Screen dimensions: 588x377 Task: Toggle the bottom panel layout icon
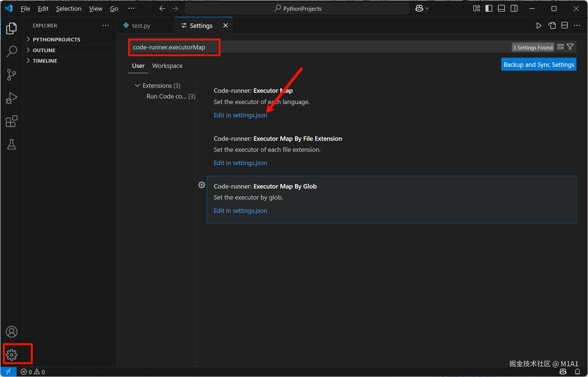point(501,9)
